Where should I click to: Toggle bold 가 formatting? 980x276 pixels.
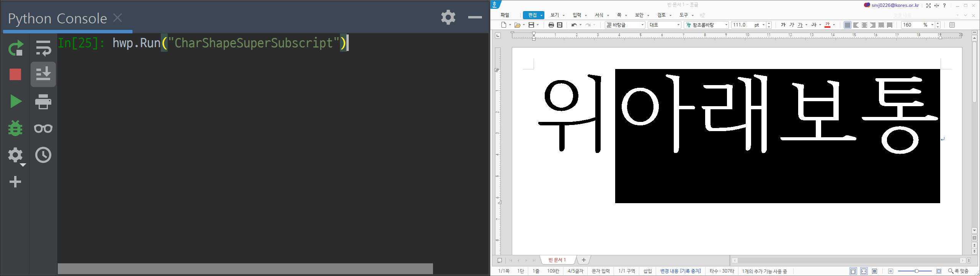pos(783,25)
